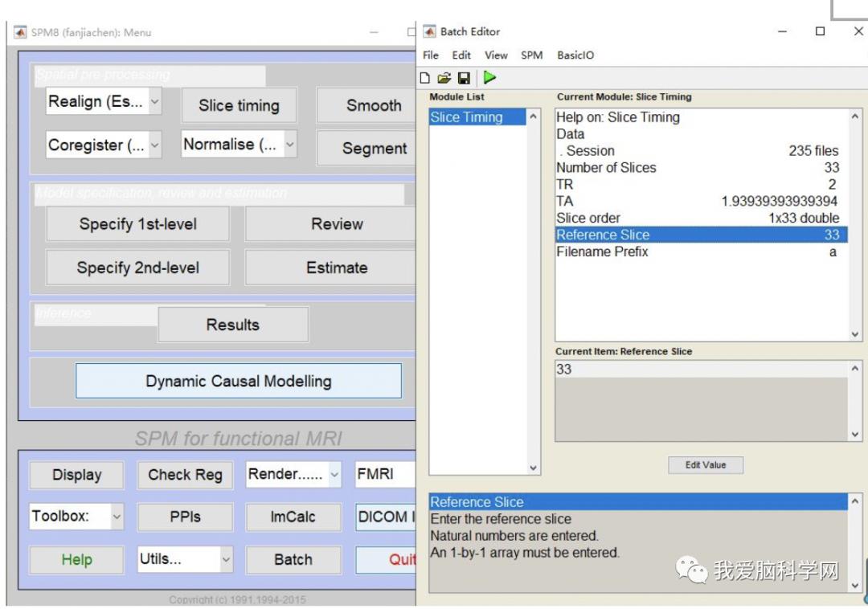Click value 33 in Current Item box
The height and width of the screenshot is (609, 868).
[x=702, y=369]
